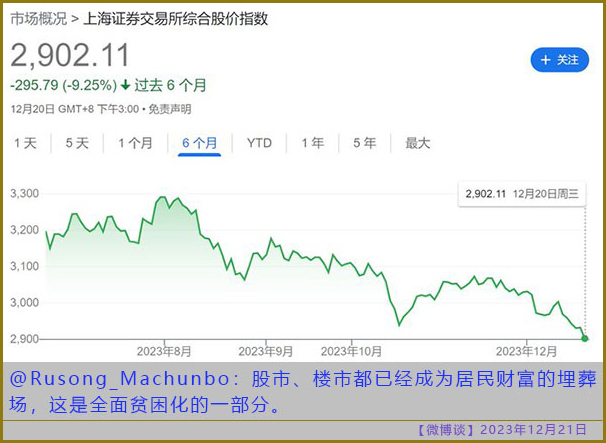This screenshot has height=443, width=606.
Task: Select the 1 天 time range tab
Action: click(x=25, y=143)
